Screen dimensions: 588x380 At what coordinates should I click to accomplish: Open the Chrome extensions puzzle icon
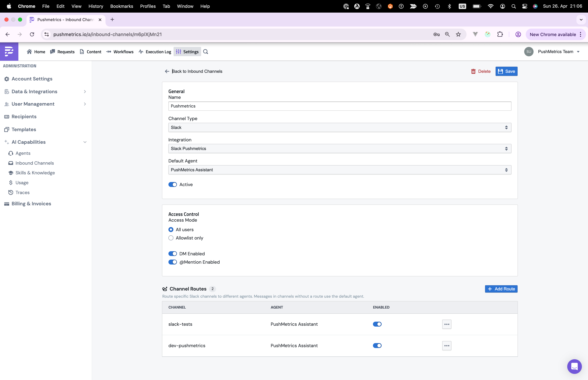500,34
